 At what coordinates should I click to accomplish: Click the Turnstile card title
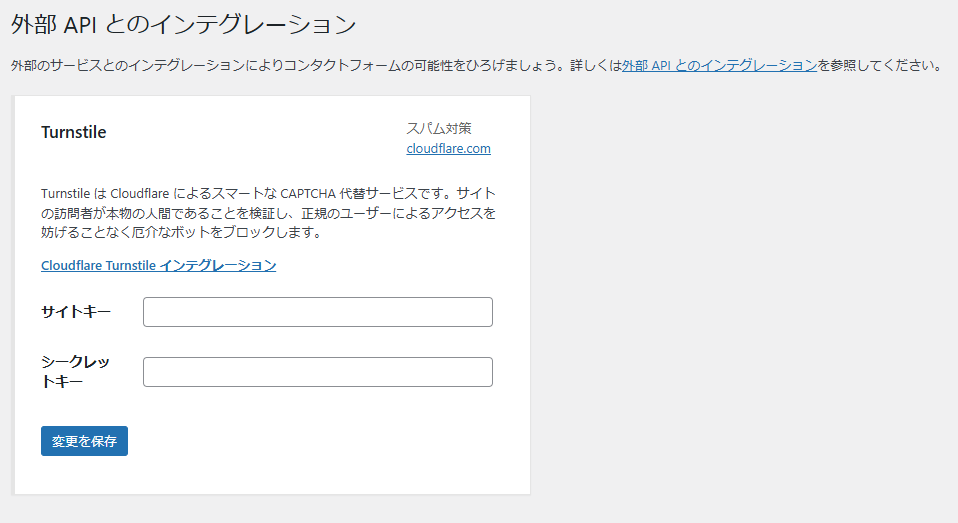point(73,133)
